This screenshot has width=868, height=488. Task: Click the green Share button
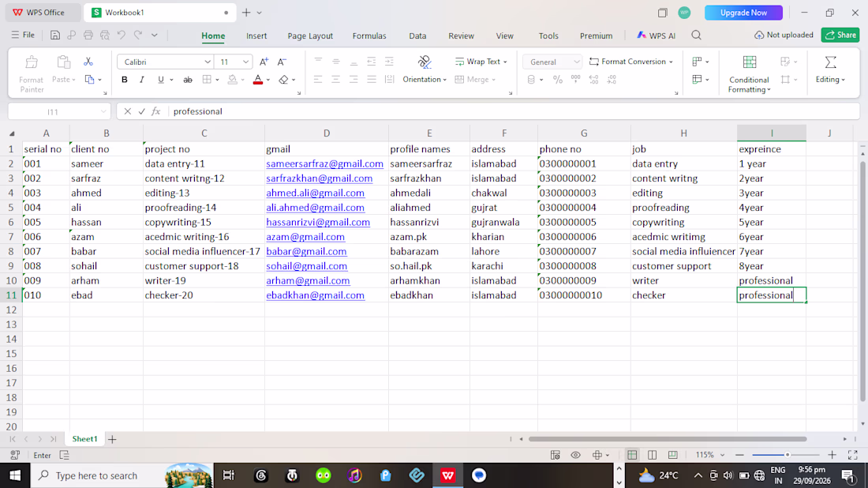tap(840, 35)
